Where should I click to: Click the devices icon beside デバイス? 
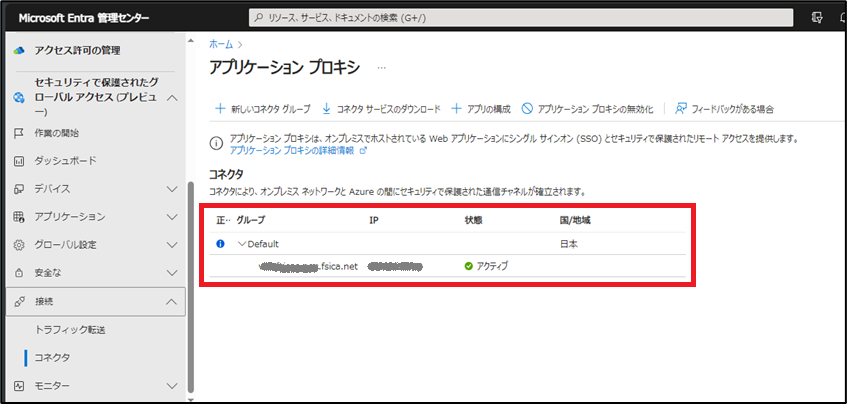point(19,189)
